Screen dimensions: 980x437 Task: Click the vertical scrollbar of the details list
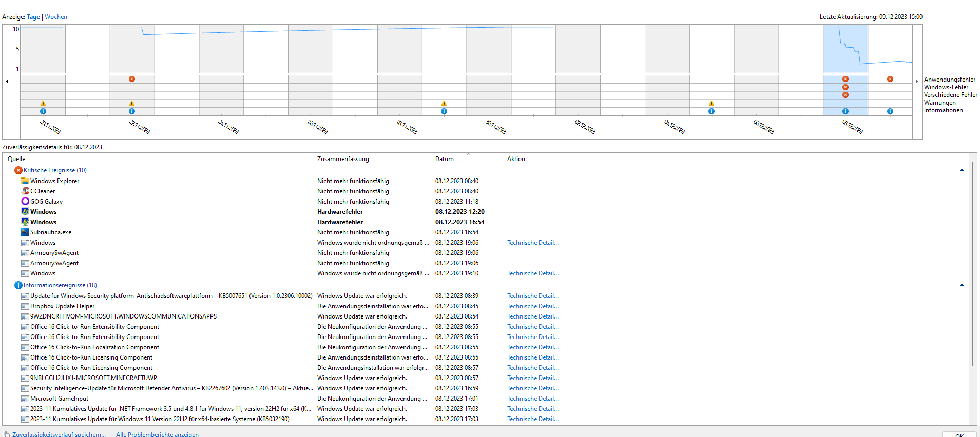pos(972,264)
